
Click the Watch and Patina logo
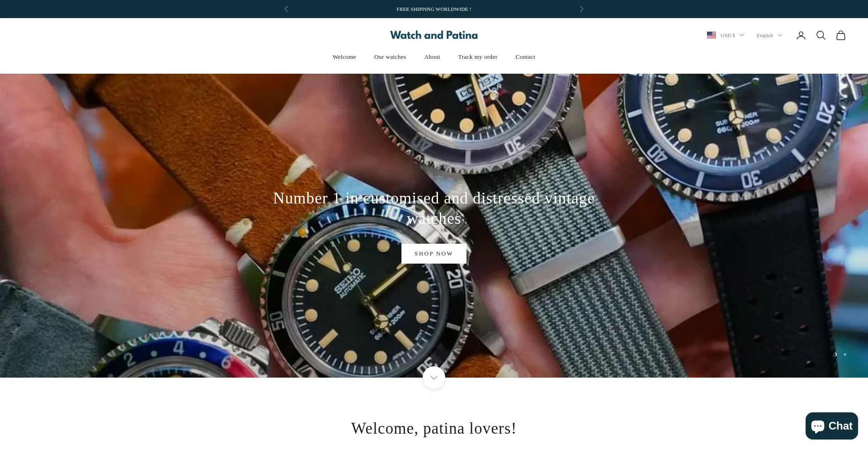point(434,35)
